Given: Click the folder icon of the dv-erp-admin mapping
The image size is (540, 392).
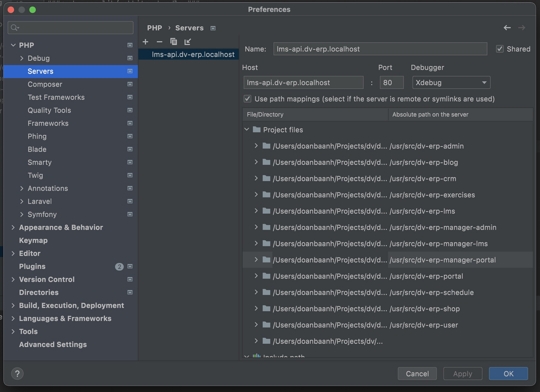Looking at the screenshot, I should pos(266,146).
